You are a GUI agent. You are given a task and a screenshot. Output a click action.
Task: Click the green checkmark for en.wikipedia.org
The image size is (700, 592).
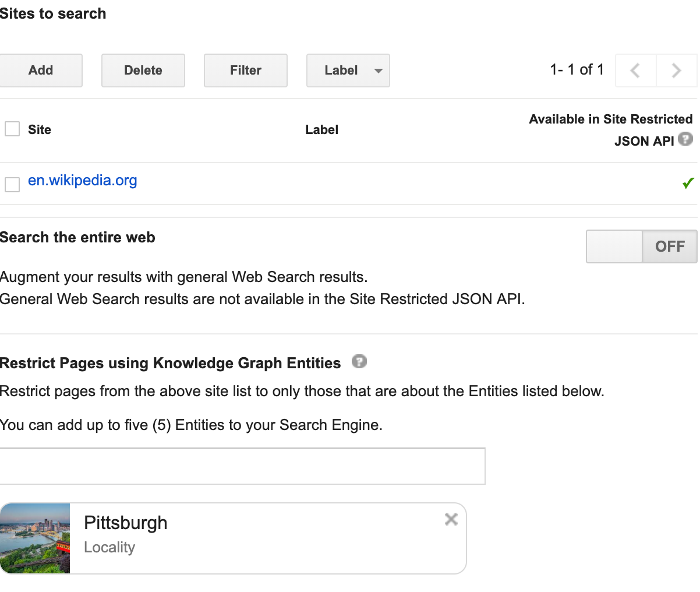click(688, 183)
